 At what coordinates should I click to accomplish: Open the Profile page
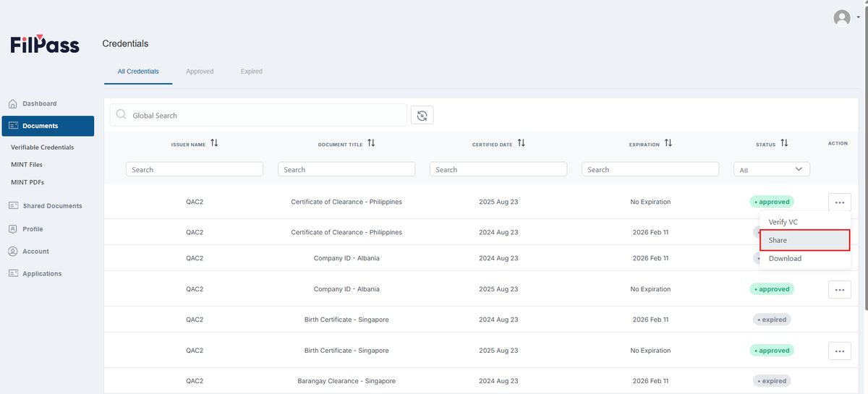(33, 229)
